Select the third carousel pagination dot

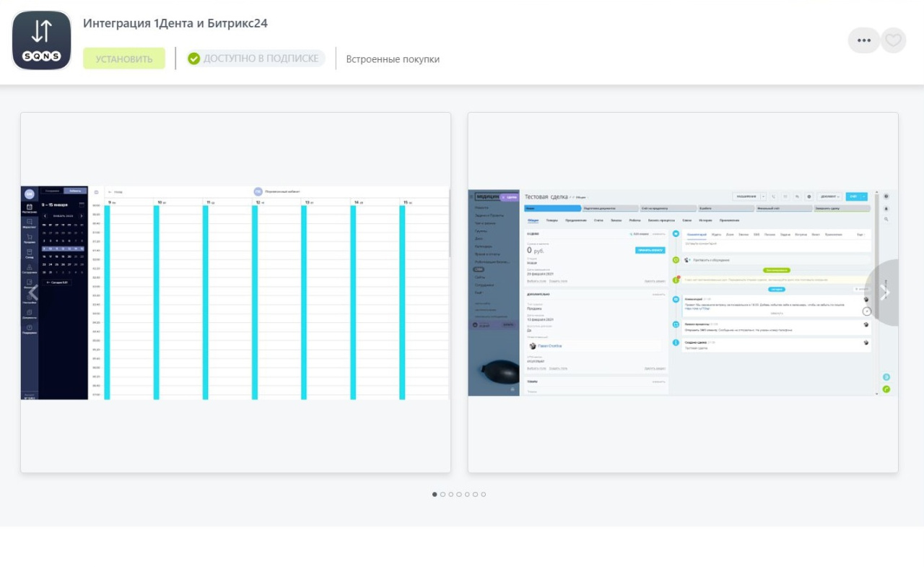451,494
